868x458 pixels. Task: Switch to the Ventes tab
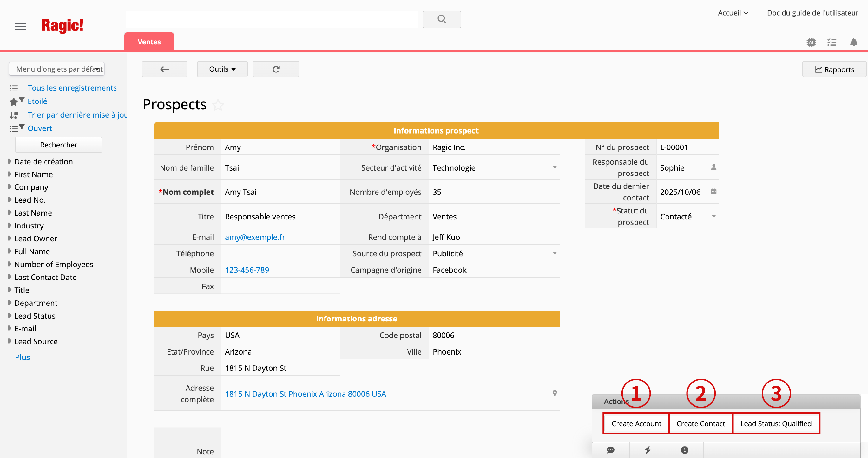149,42
